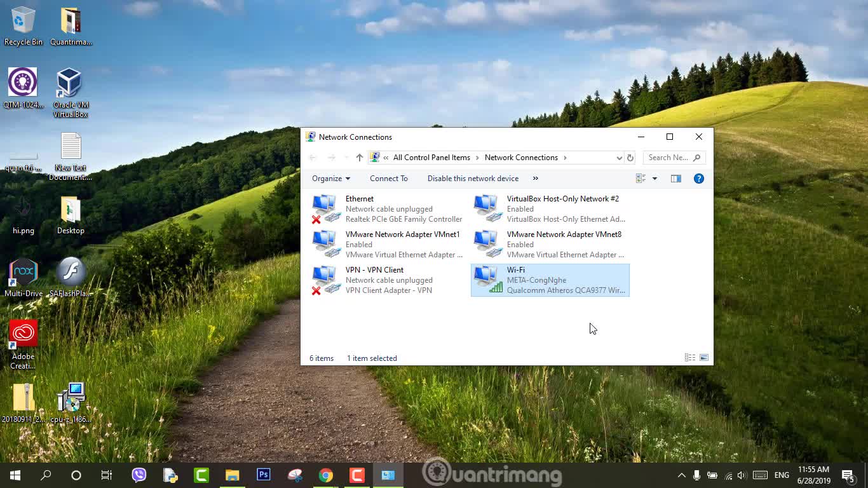Image resolution: width=868 pixels, height=488 pixels.
Task: Open the Python taskbar icon
Action: pyautogui.click(x=170, y=475)
